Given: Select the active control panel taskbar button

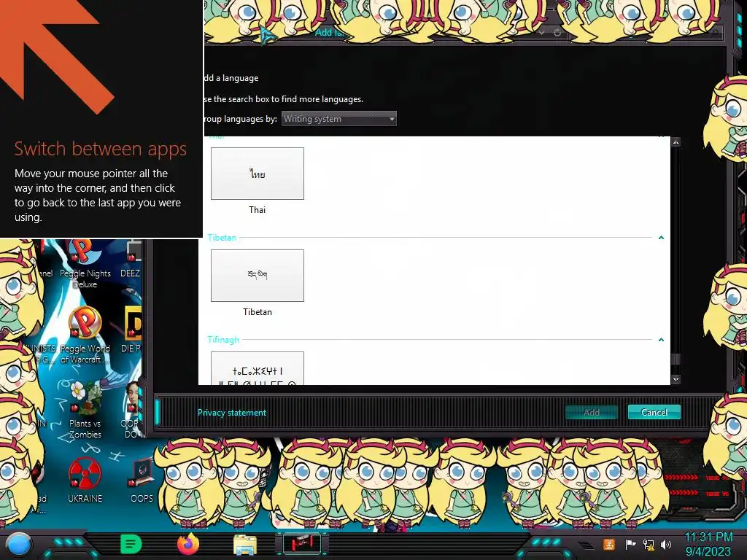Looking at the screenshot, I should 302,544.
